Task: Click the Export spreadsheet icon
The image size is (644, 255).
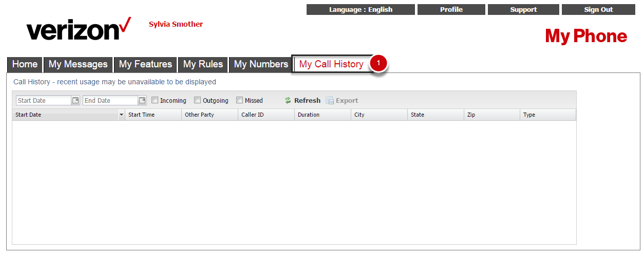Action: pos(330,100)
